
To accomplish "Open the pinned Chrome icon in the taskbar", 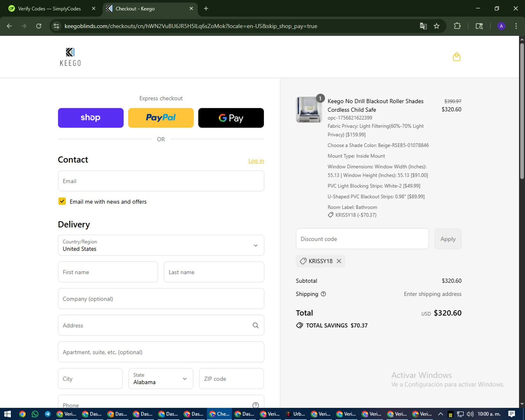I will coord(22,414).
